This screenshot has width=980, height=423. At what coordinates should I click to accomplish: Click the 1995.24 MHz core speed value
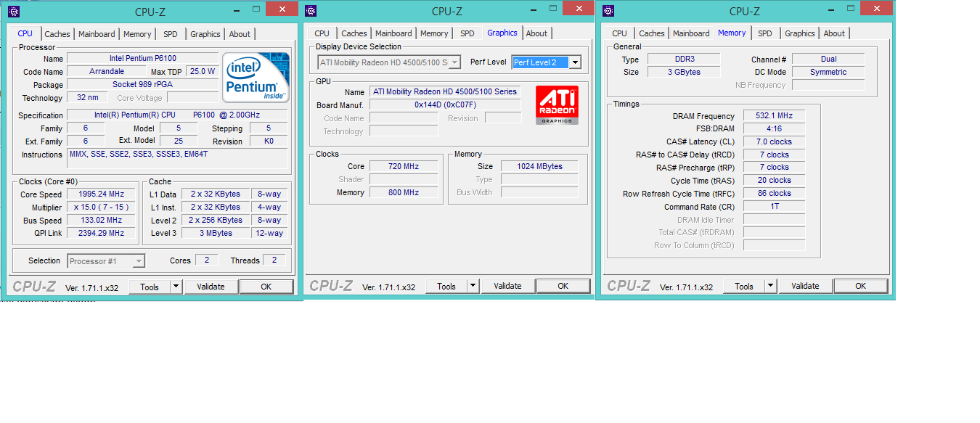[x=102, y=194]
